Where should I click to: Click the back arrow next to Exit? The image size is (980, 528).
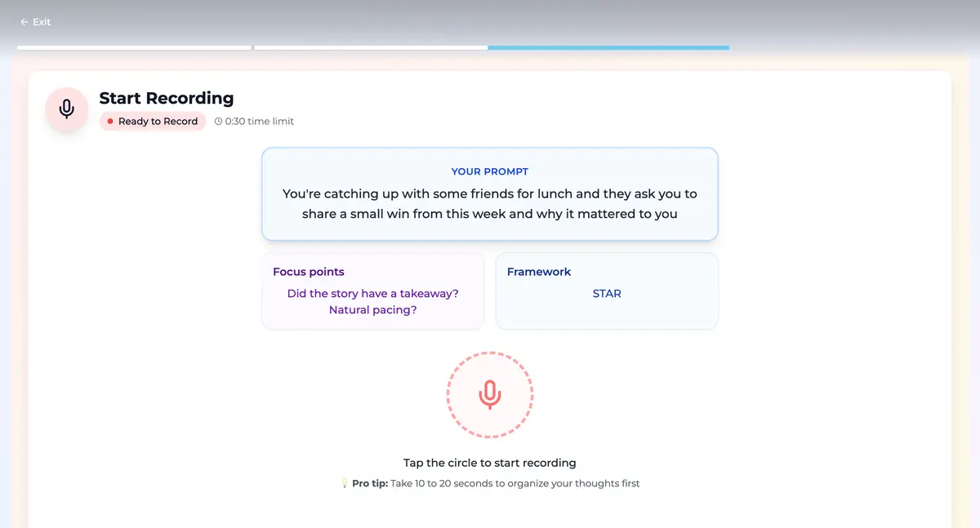tap(24, 22)
